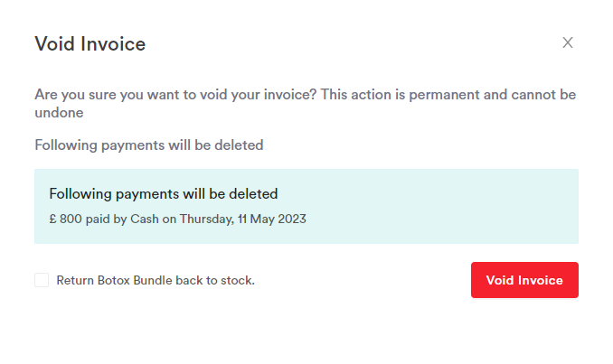Click the word 'Invoice' in the dialog title
This screenshot has width=613, height=364.
coord(113,43)
